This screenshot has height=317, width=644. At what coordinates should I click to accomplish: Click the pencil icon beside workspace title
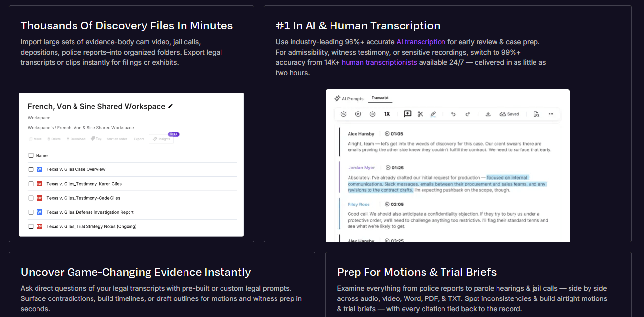click(170, 106)
